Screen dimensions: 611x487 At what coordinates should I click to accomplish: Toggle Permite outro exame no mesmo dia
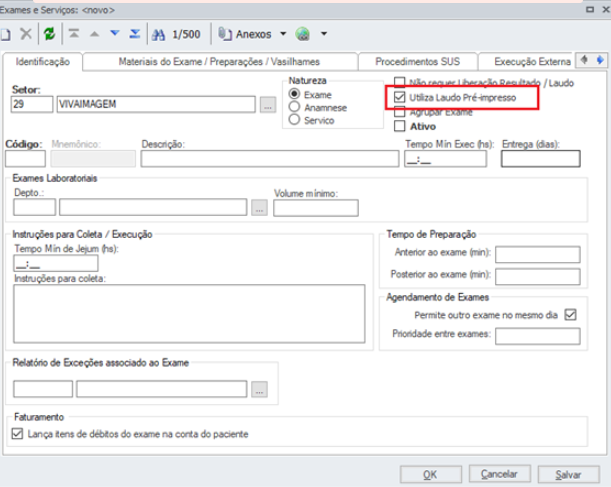[x=570, y=314]
